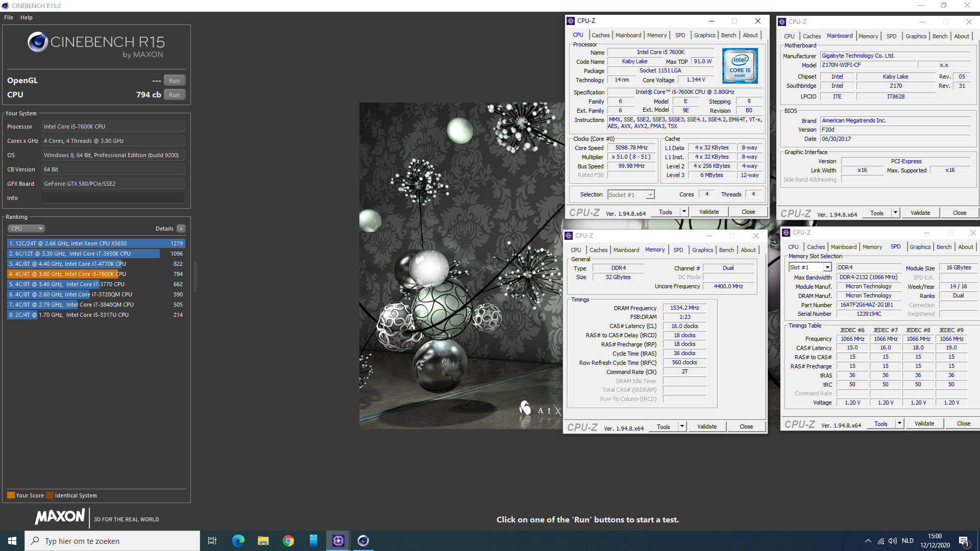Image resolution: width=980 pixels, height=551 pixels.
Task: Click the Intel Core i5 logo badge
Action: click(x=740, y=66)
